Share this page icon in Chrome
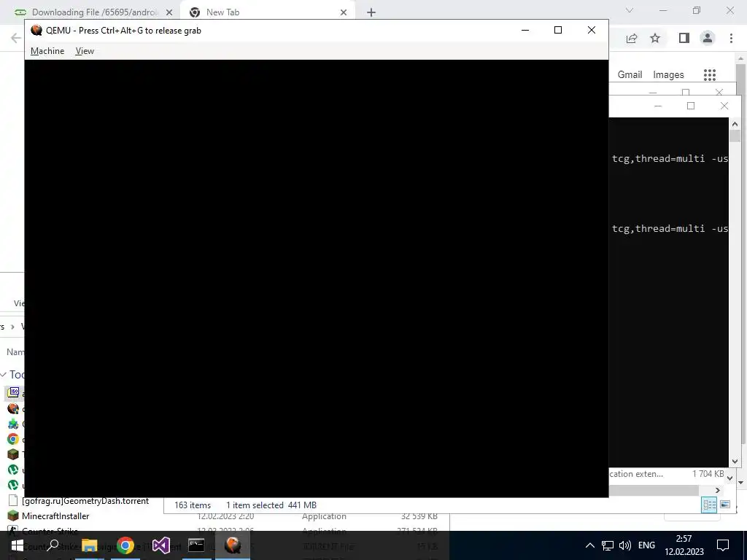Screen dimensions: 747x560 [632, 38]
